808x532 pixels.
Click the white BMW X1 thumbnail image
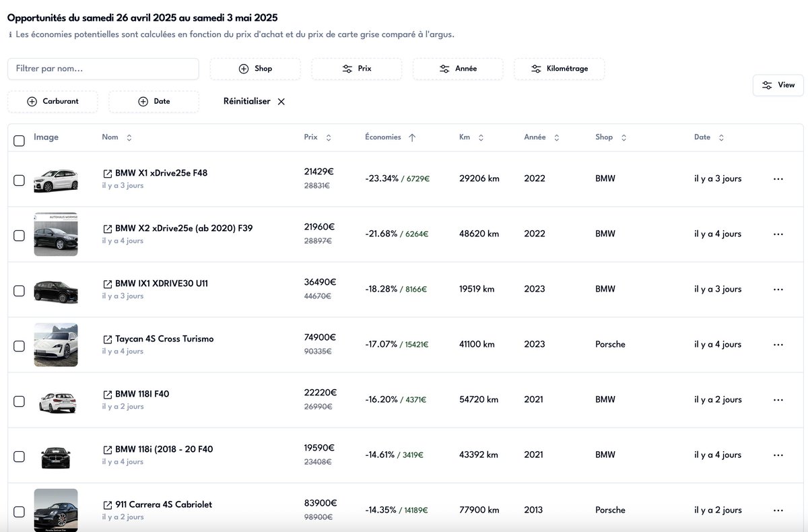56,179
